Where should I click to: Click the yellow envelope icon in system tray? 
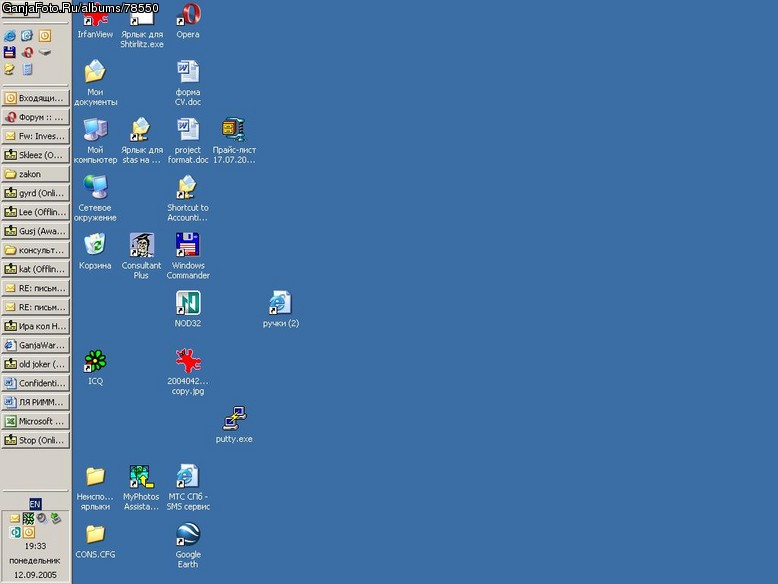click(15, 519)
